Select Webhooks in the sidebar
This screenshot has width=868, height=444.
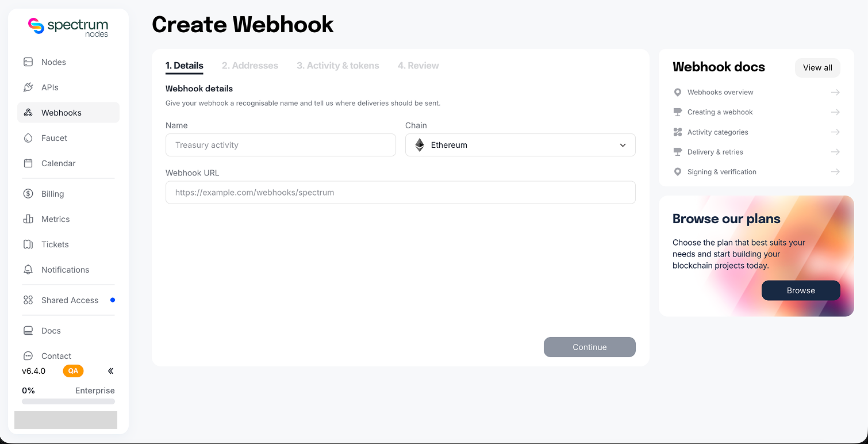68,113
